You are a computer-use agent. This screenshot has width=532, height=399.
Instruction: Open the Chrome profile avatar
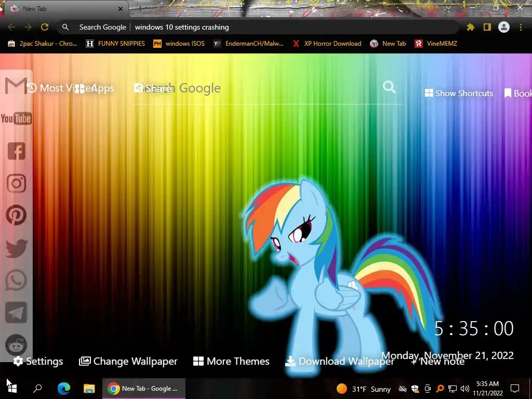coord(504,27)
